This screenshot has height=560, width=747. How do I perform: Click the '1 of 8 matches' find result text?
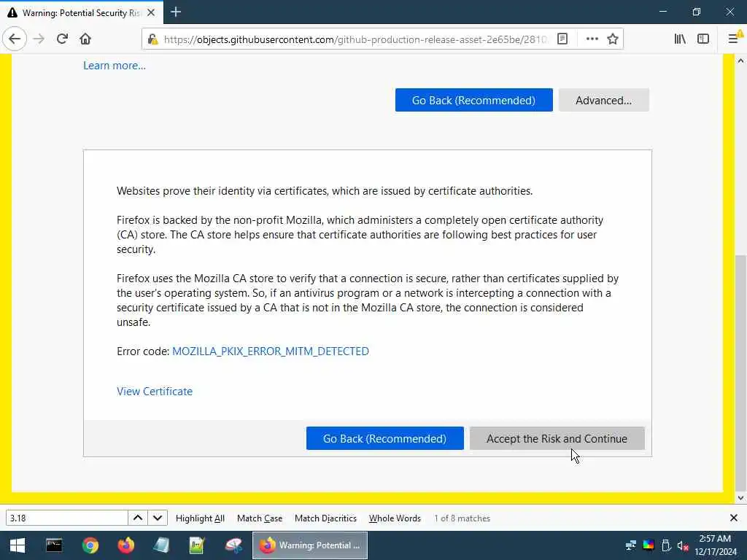[x=462, y=518]
